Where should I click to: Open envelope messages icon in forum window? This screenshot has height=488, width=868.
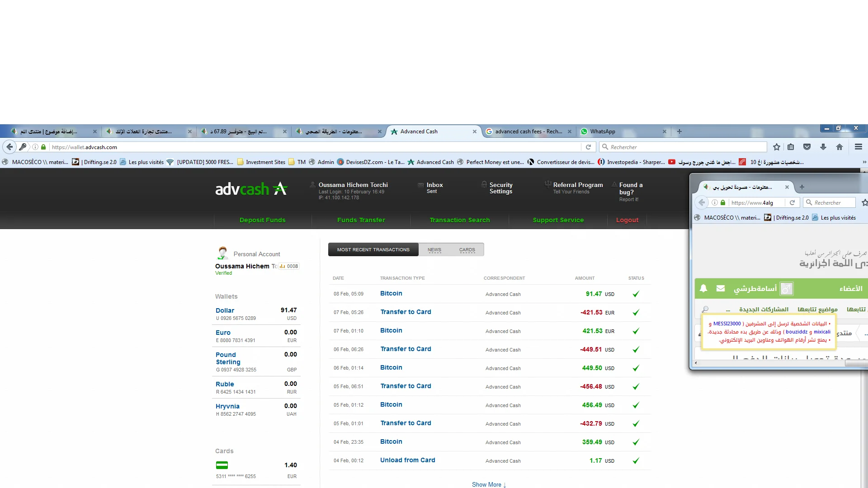(721, 288)
